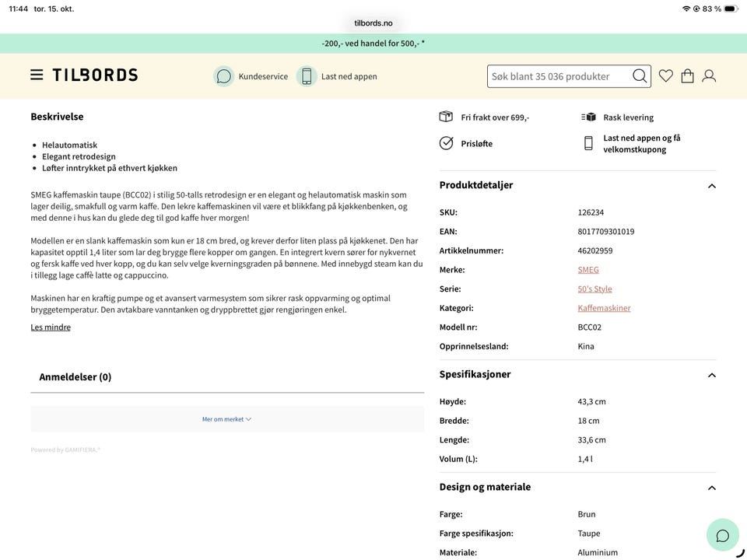
Task: Select Artikkelnummer value 46202959
Action: pos(595,250)
